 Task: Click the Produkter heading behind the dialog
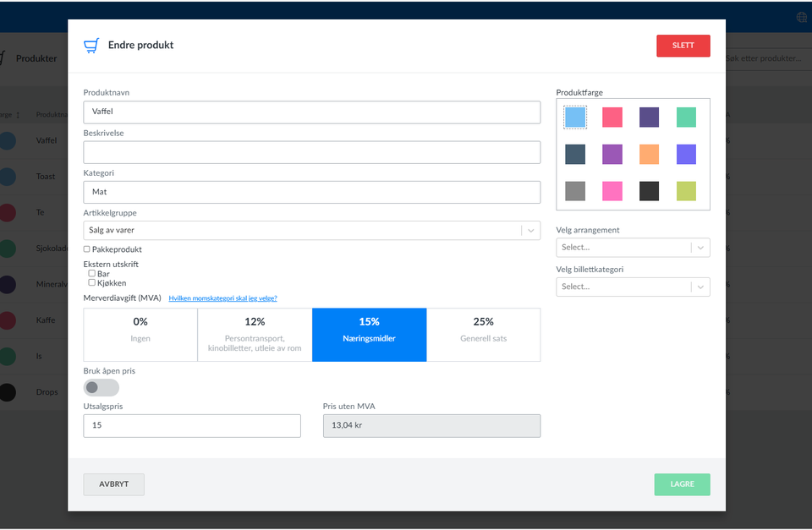click(36, 58)
